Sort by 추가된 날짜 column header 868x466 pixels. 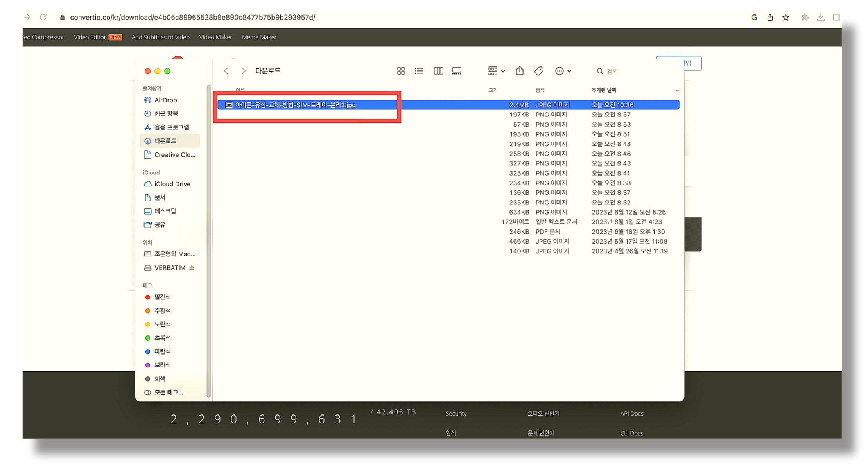tap(604, 90)
